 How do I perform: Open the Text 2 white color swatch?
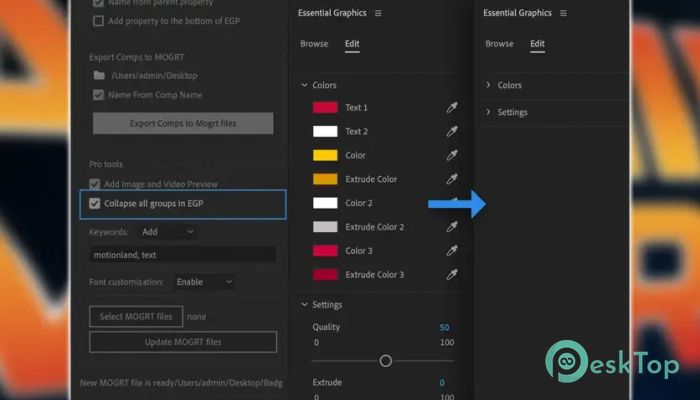[325, 131]
